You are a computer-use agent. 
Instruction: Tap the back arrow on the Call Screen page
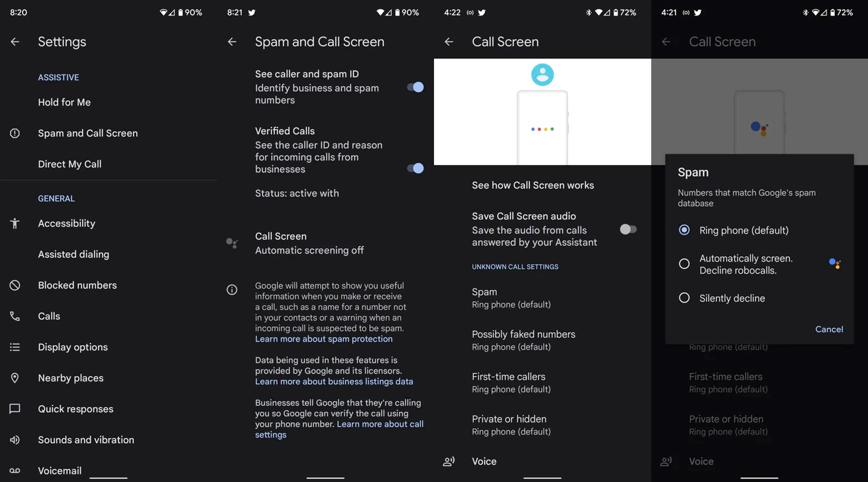[x=449, y=42]
